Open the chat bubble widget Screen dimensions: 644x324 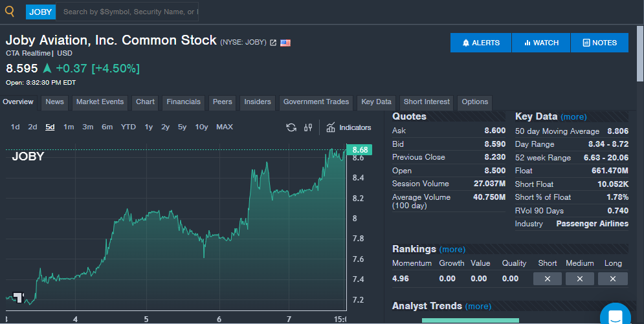point(616,315)
